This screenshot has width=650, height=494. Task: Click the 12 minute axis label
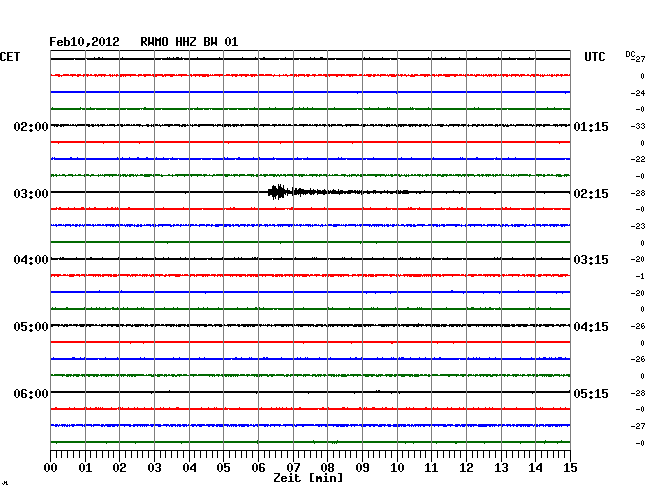[466, 468]
